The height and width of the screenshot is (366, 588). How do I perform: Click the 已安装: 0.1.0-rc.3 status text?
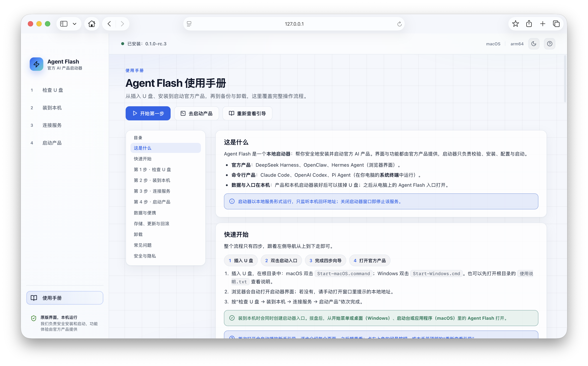pyautogui.click(x=147, y=44)
